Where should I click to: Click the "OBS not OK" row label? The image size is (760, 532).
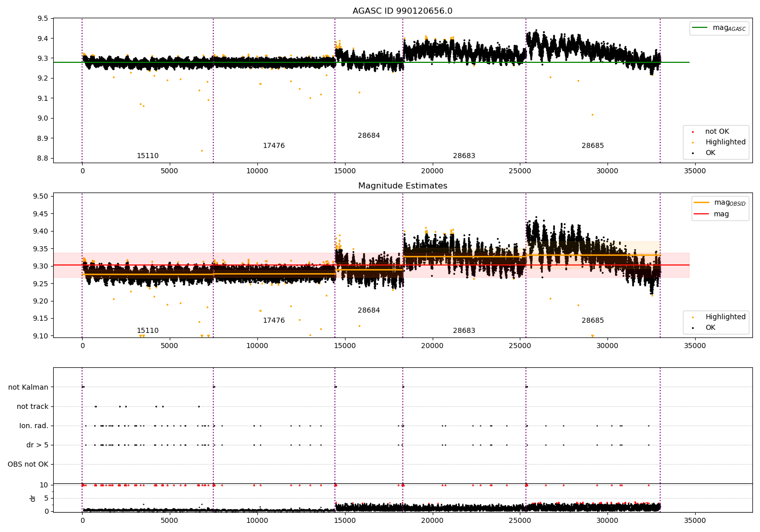tap(28, 465)
